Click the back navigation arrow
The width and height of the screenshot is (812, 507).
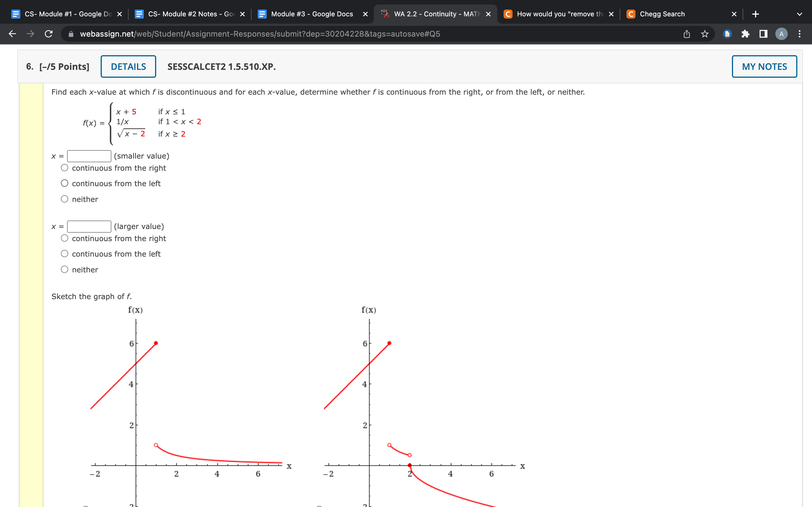click(12, 34)
